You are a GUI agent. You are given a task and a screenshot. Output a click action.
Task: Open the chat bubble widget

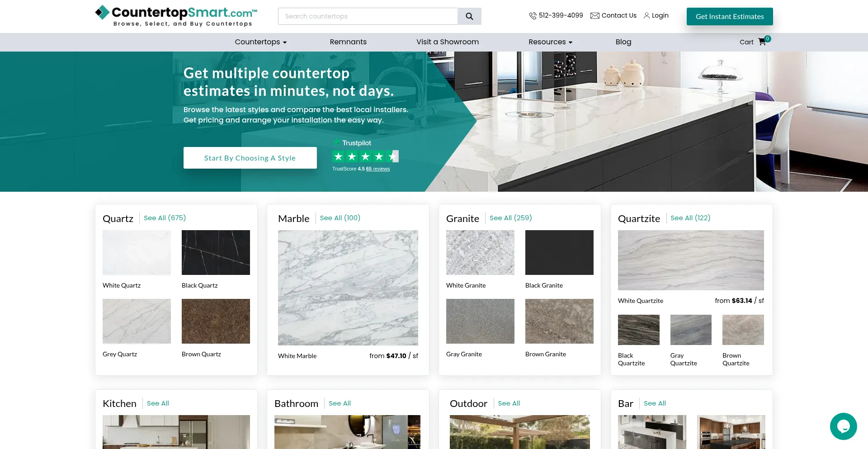(843, 426)
